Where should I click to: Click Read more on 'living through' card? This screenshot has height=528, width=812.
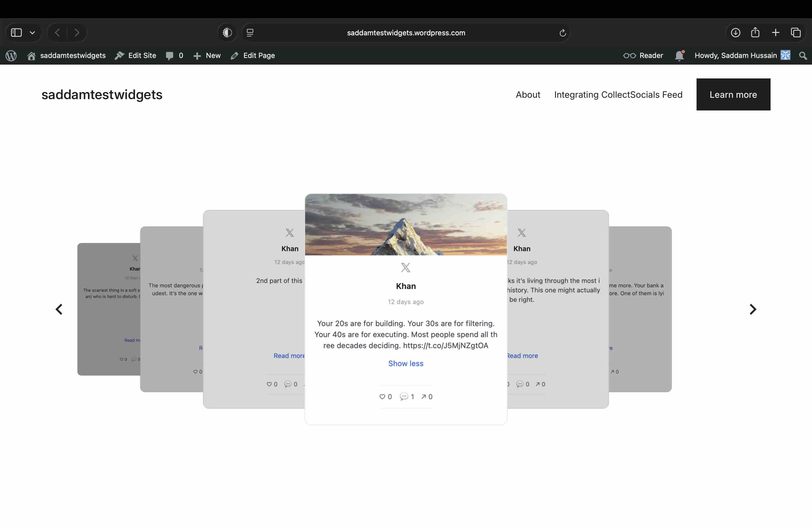522,356
